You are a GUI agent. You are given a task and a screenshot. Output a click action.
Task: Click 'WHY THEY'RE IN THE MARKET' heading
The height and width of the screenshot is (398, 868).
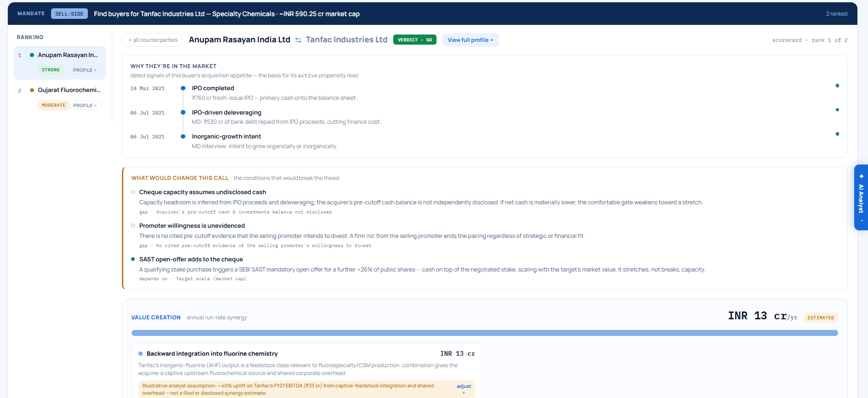pyautogui.click(x=173, y=66)
